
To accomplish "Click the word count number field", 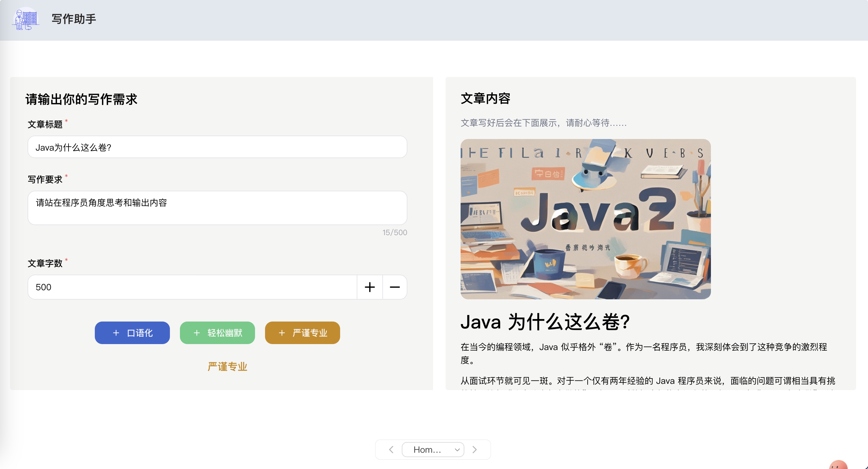I will tap(192, 287).
